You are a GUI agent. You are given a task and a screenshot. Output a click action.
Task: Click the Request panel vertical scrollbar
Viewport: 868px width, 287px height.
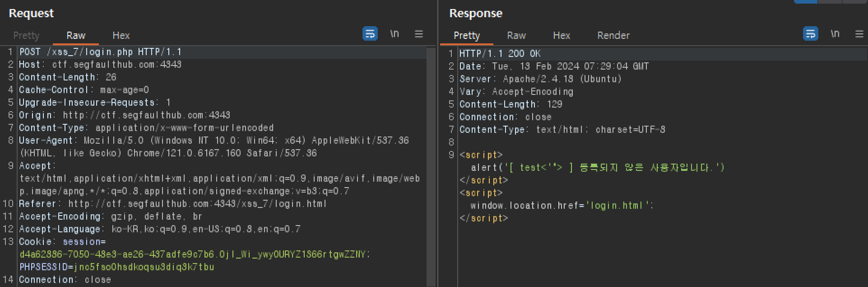(x=431, y=166)
